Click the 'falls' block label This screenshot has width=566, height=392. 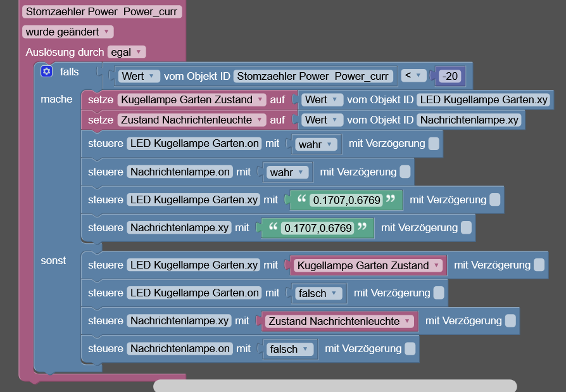pos(69,72)
